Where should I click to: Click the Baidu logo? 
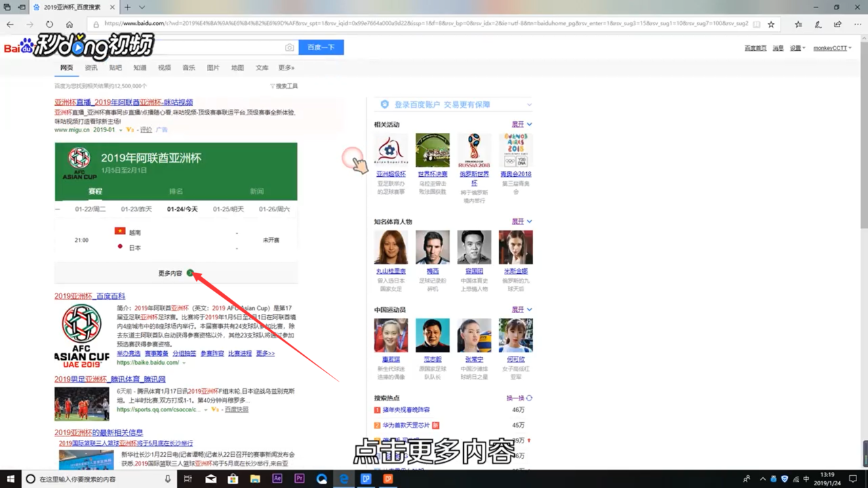pyautogui.click(x=18, y=47)
